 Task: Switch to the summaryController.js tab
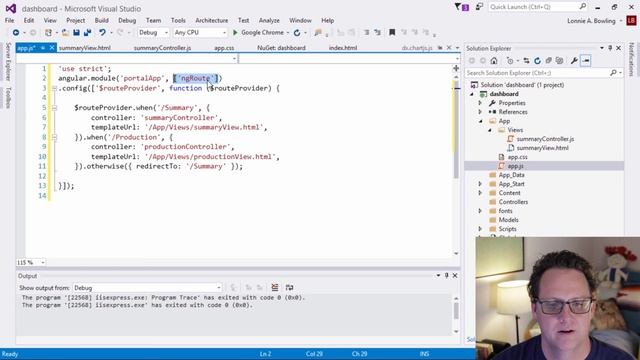tap(162, 48)
